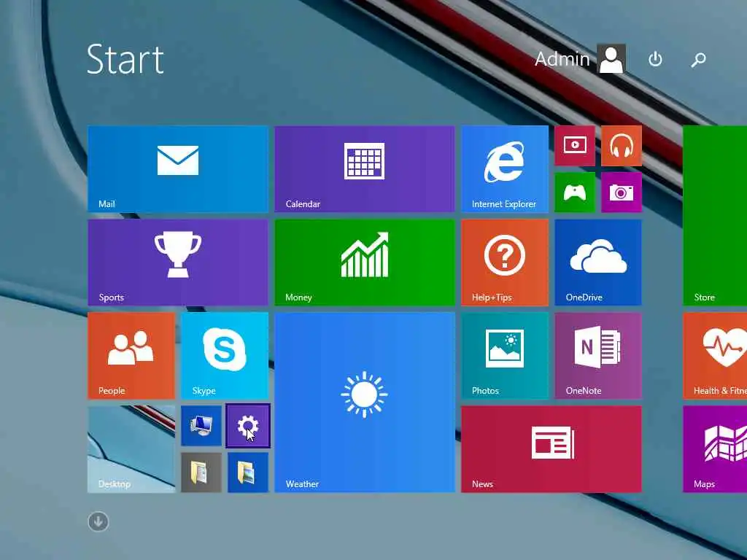The image size is (747, 560).
Task: Open the Admin user account menu
Action: click(x=580, y=59)
